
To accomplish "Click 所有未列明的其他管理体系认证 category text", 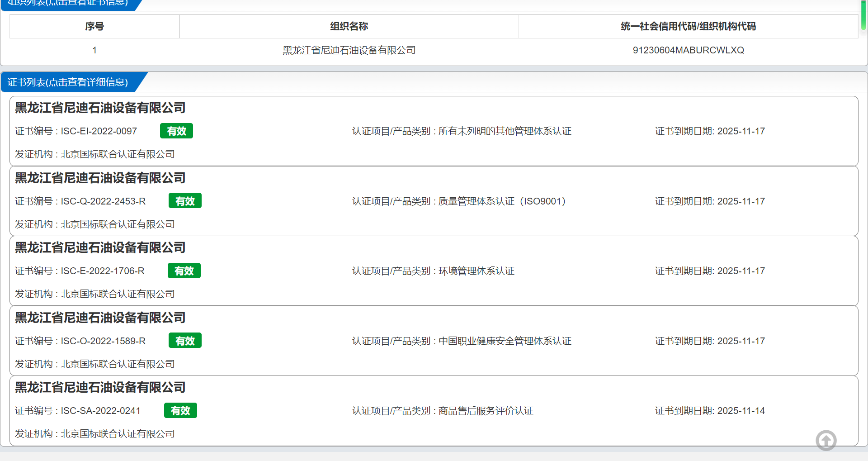I will pyautogui.click(x=505, y=131).
